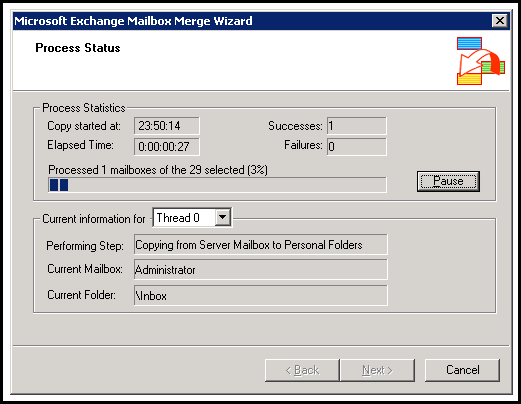Screen dimensions: 521x404
Task: Click the 'Failures:' label
Action: pos(303,145)
